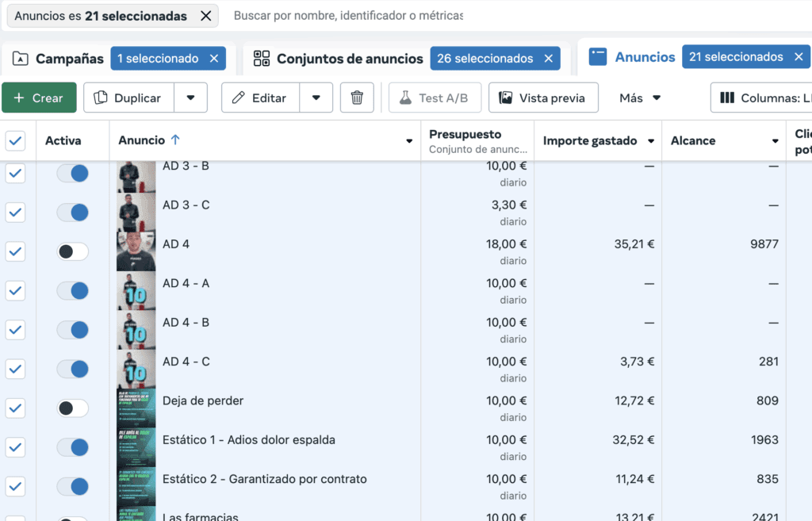Click the ascending sort arrow beside Anuncio

175,140
